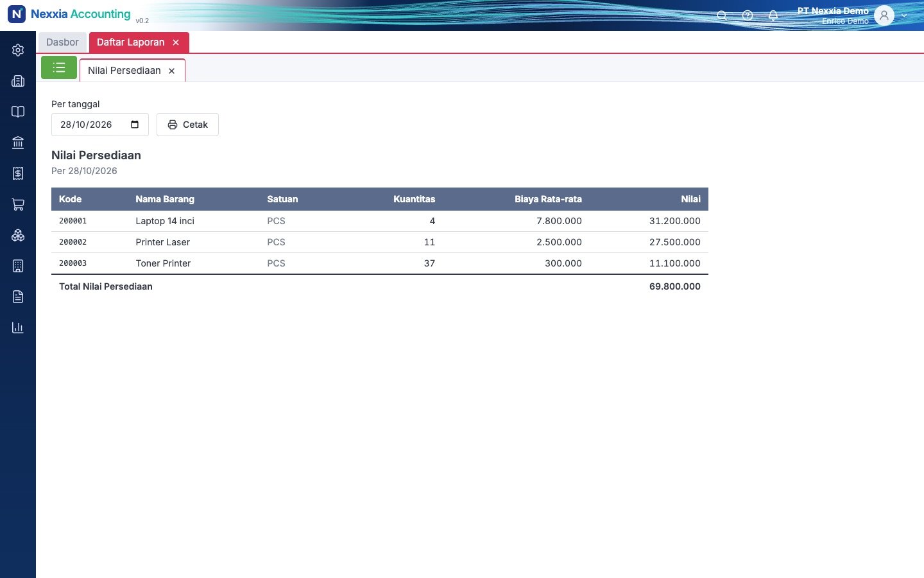Click the value 27.500.000

pyautogui.click(x=675, y=242)
